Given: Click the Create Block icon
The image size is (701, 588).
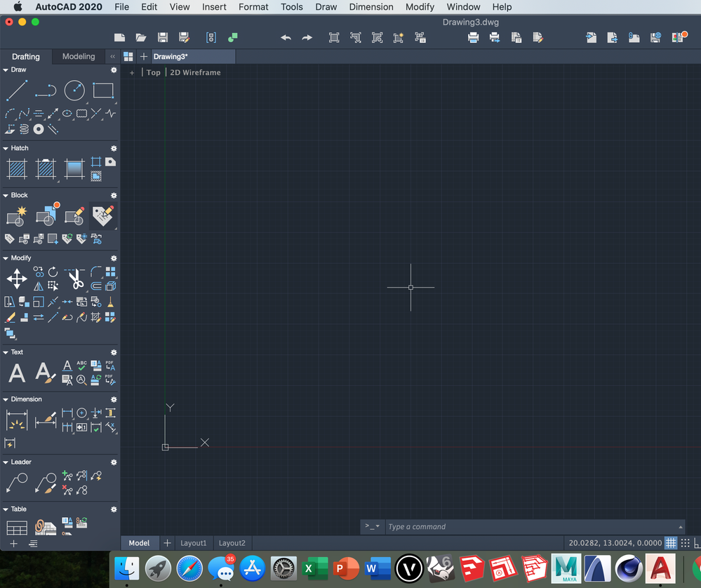Looking at the screenshot, I should pyautogui.click(x=17, y=216).
